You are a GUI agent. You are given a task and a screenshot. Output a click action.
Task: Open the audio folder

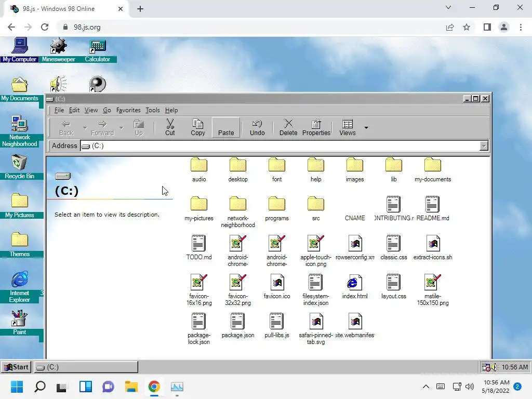tap(199, 170)
